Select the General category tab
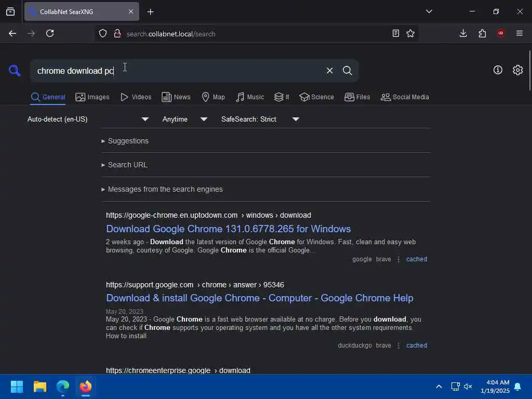 [x=48, y=97]
